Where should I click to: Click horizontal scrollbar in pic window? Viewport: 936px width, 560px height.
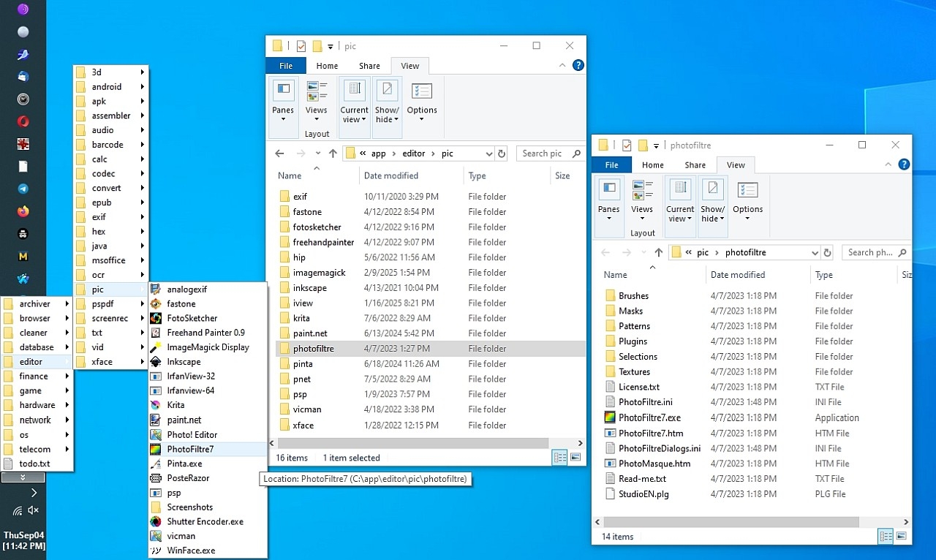412,443
